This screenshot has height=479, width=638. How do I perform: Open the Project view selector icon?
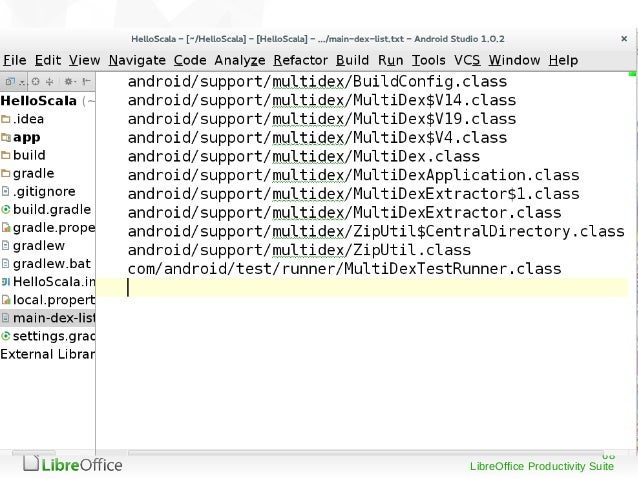click(x=10, y=82)
